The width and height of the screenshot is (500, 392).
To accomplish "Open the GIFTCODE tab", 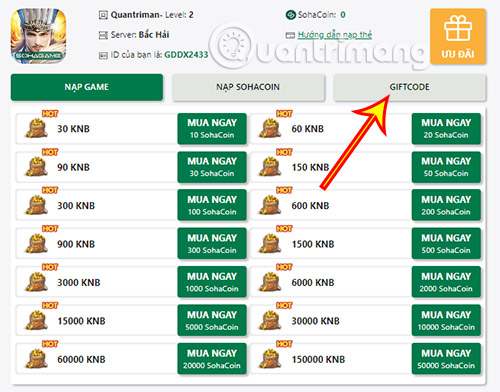I will [410, 87].
